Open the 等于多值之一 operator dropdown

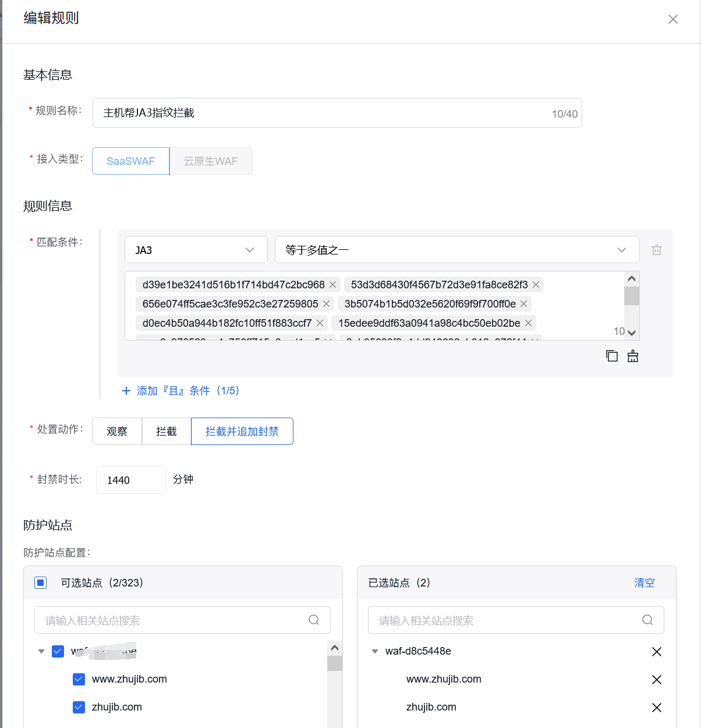coord(456,249)
